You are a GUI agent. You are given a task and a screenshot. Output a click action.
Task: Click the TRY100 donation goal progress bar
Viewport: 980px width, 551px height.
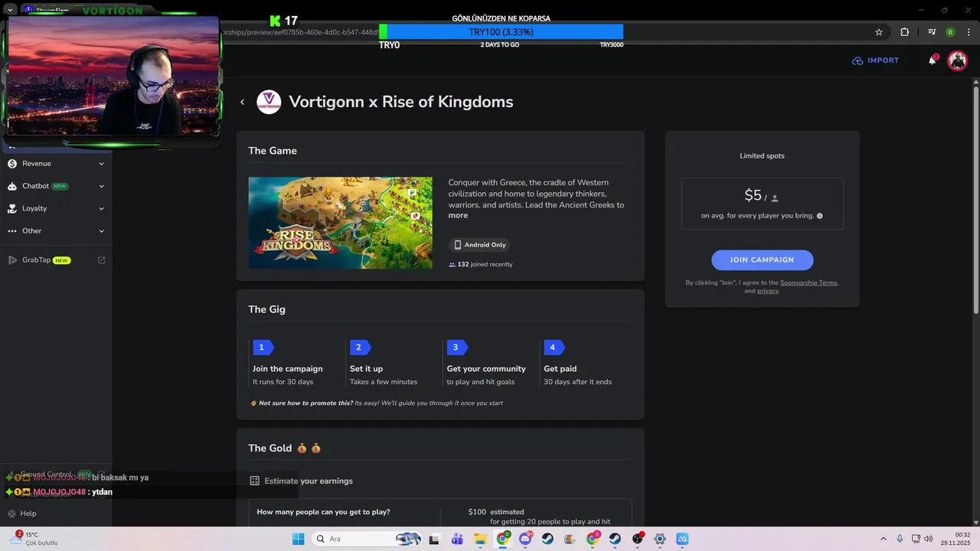[501, 32]
